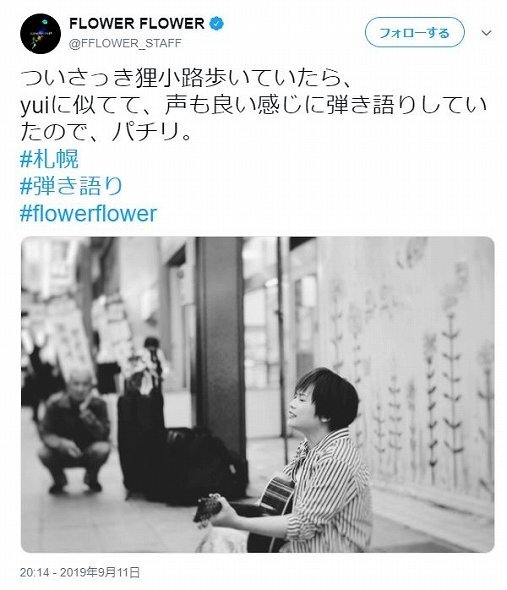
Task: Click the crouching man in the photo
Action: 75,431
